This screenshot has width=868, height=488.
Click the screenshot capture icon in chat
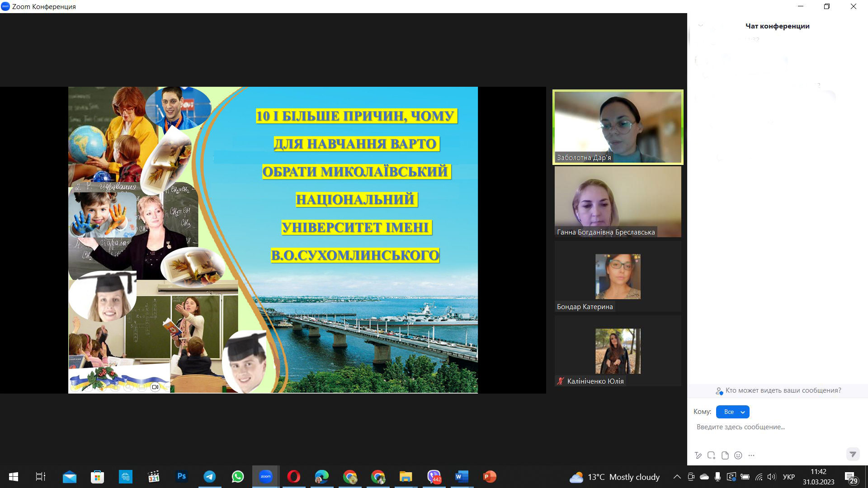click(711, 455)
